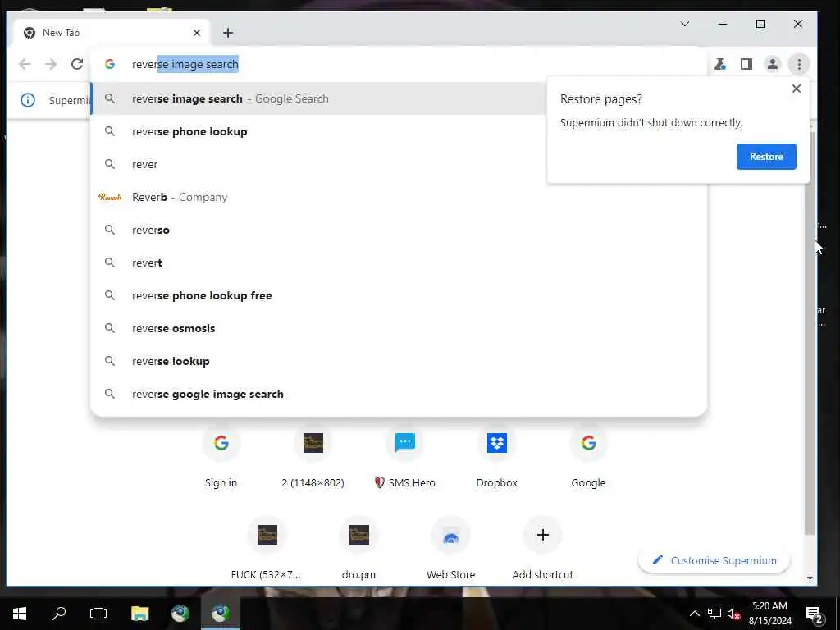
Task: Open File Explorer from taskbar
Action: pyautogui.click(x=139, y=614)
